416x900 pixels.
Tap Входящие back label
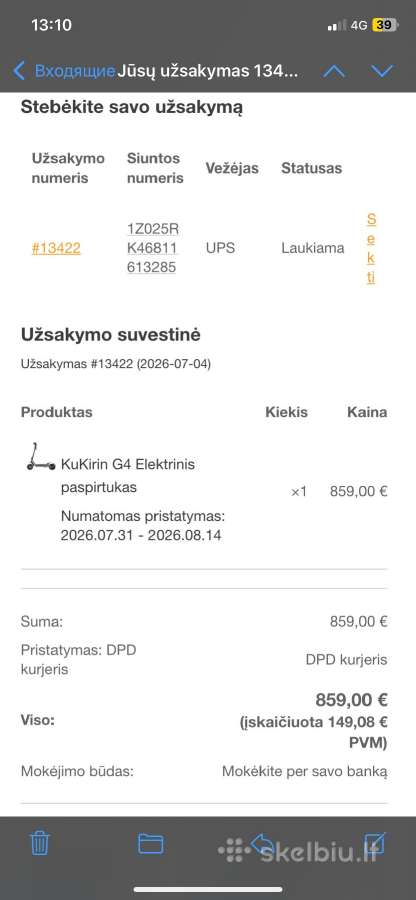(x=75, y=71)
